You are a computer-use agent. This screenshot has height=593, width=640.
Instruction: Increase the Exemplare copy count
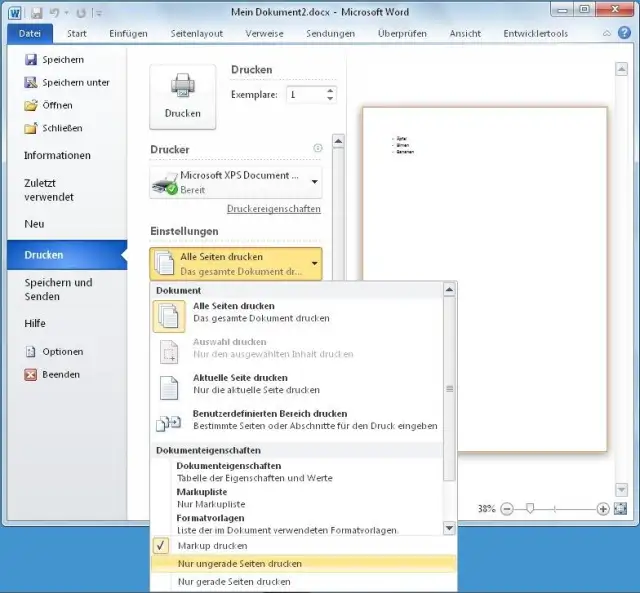[x=331, y=90]
